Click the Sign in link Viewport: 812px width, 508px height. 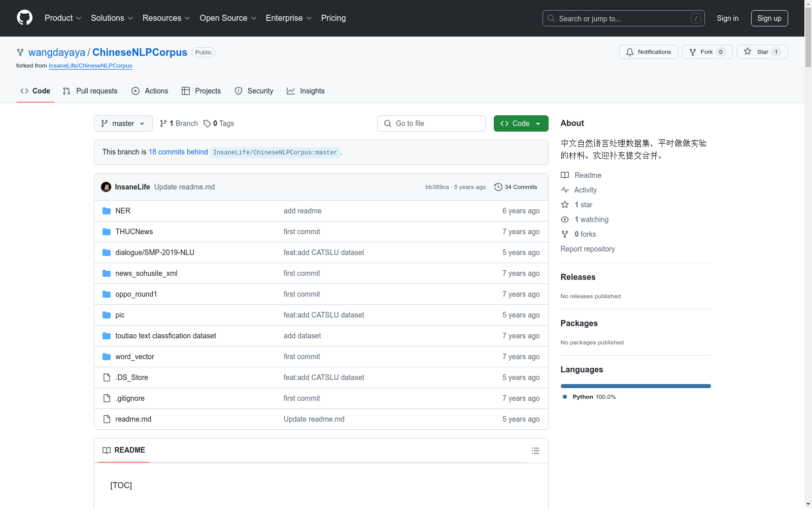tap(728, 18)
